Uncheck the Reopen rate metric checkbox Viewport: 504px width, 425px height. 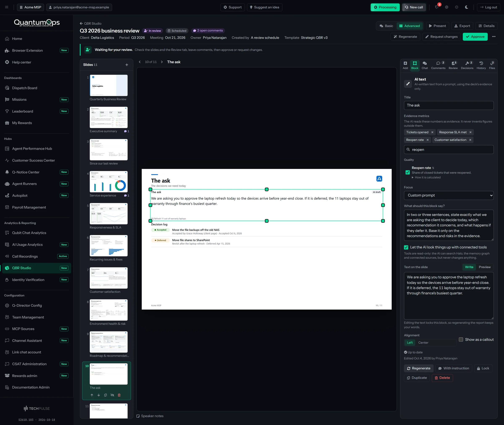(408, 173)
